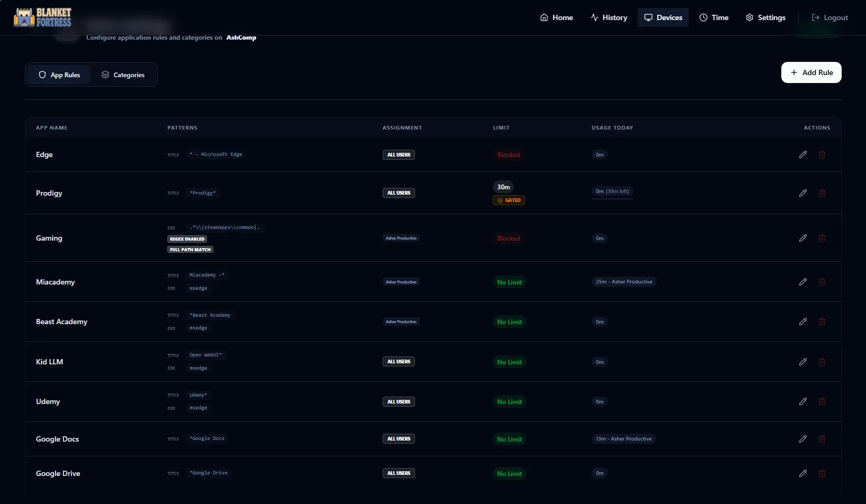The image size is (866, 504).
Task: Edit the Kid LLM rule
Action: [803, 362]
